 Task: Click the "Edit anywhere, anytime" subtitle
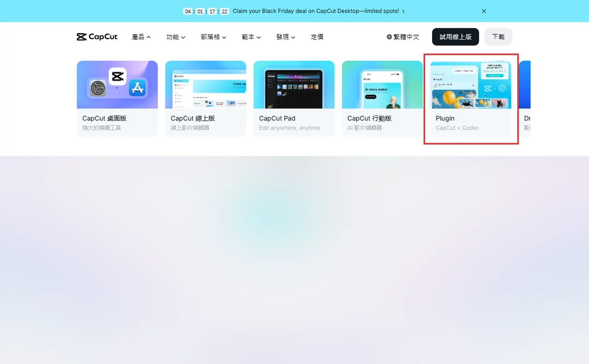289,128
